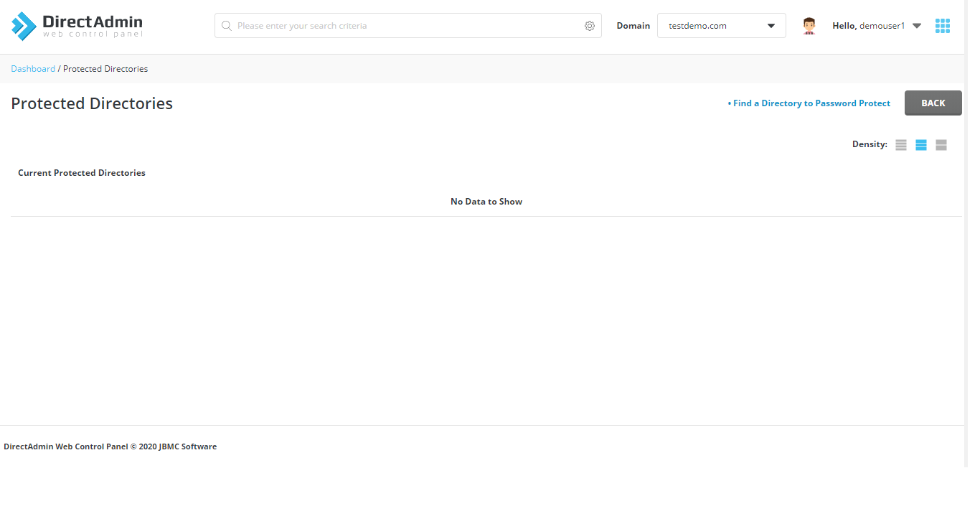Screen dimensions: 980x524
Task: Select compact density icon
Action: pos(901,145)
